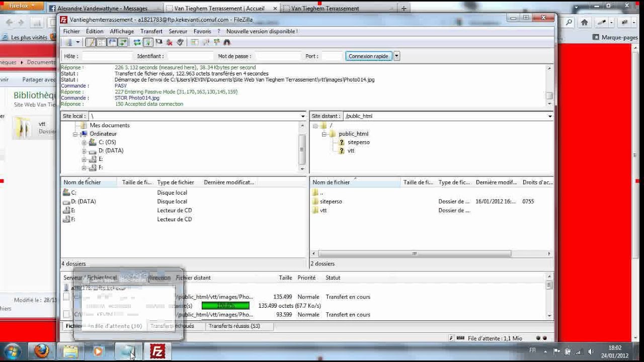Select D: (DATA) drive icon in local list

[66, 202]
